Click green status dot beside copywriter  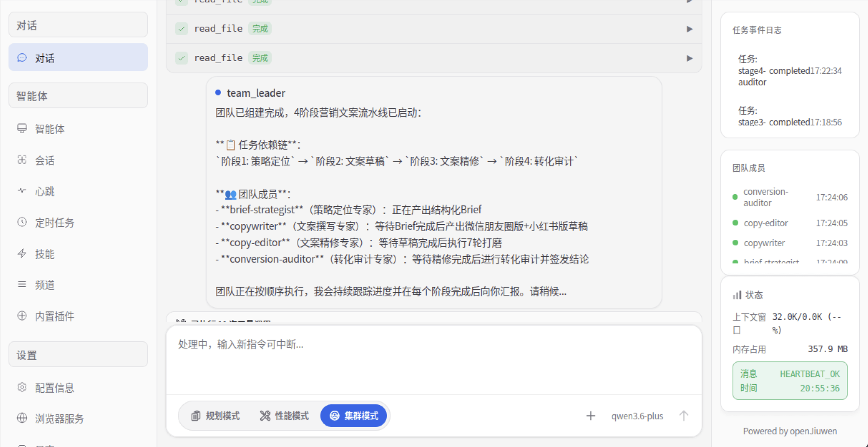[x=735, y=242]
